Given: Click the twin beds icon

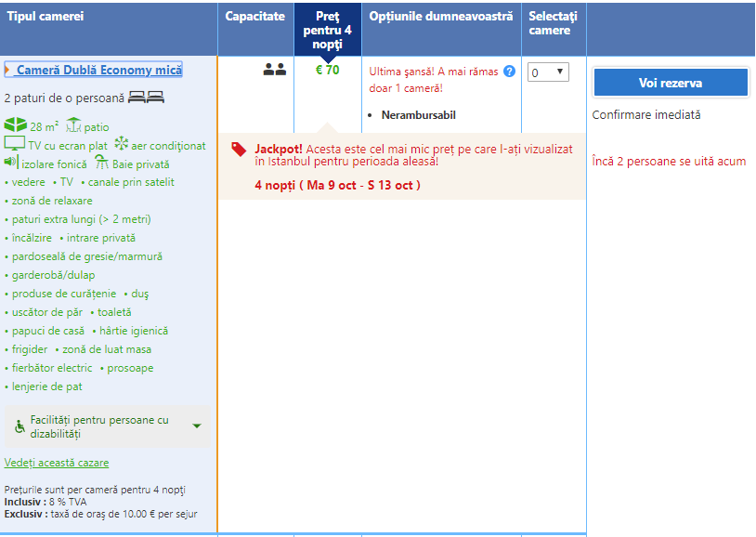Looking at the screenshot, I should pyautogui.click(x=146, y=97).
